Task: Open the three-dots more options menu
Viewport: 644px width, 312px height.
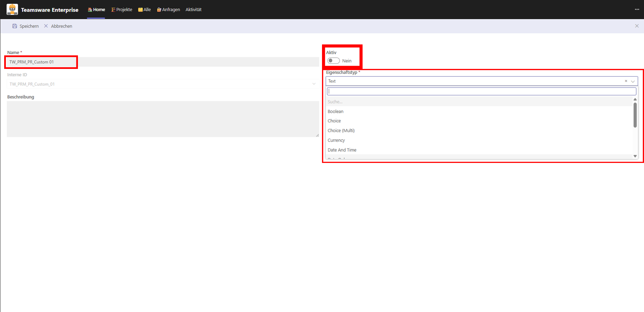Action: pos(637,9)
